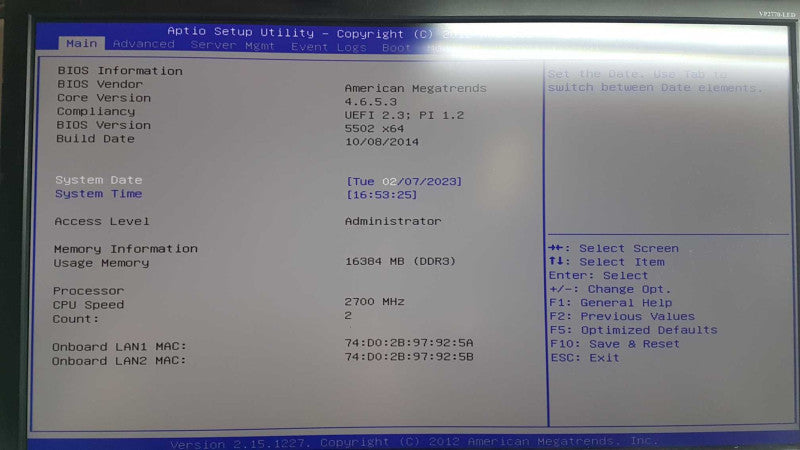
Task: Click the Memory Information heading
Action: click(126, 248)
